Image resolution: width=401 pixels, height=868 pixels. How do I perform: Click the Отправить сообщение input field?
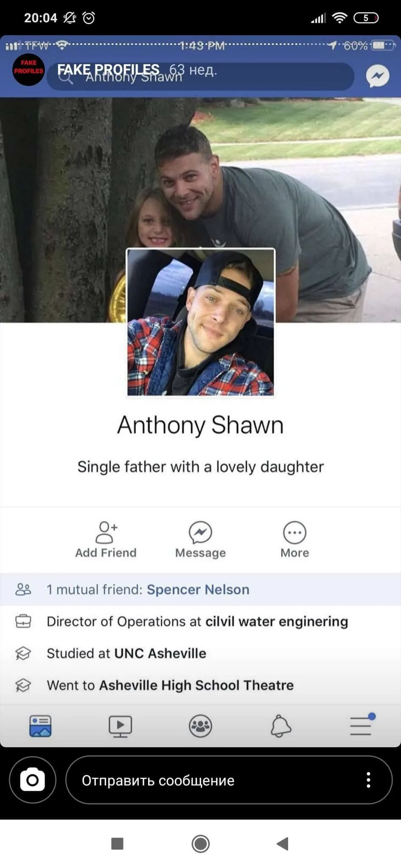(x=229, y=780)
